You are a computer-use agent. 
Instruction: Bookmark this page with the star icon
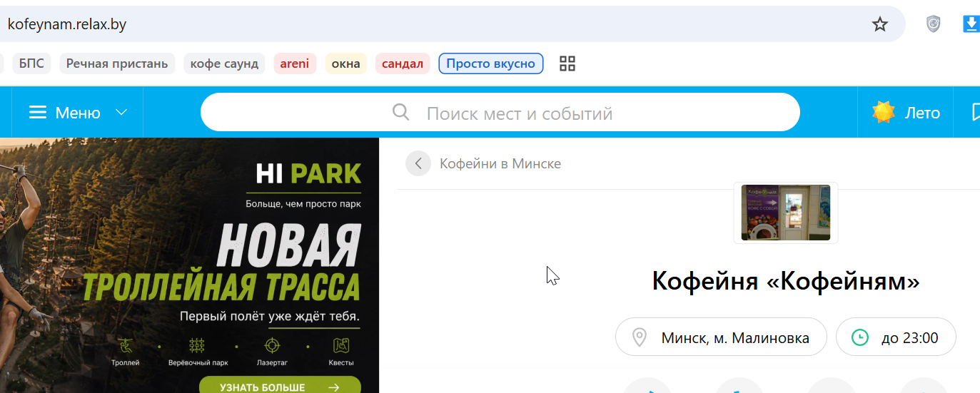point(880,24)
